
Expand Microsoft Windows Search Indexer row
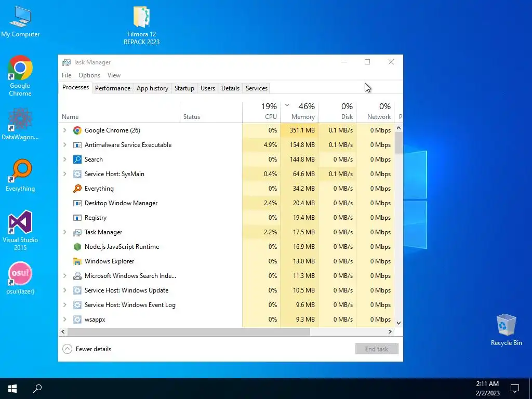[65, 276]
